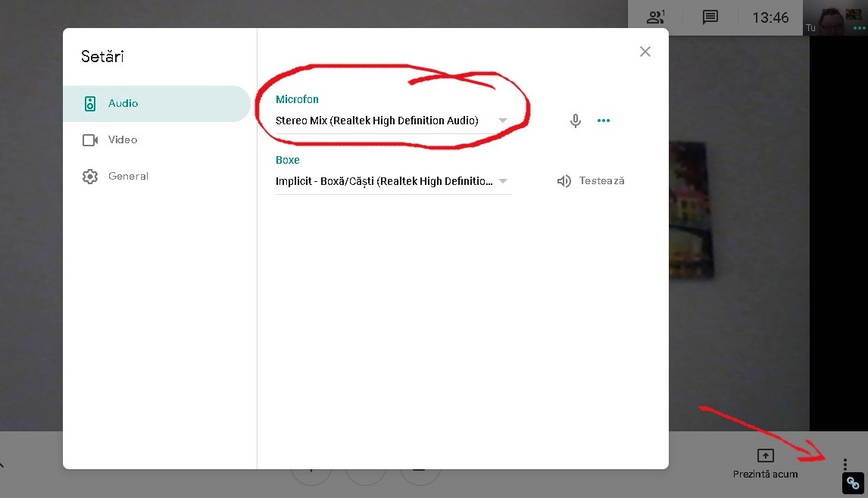Click the link icon at corner
868x498 pixels.
pos(853,484)
